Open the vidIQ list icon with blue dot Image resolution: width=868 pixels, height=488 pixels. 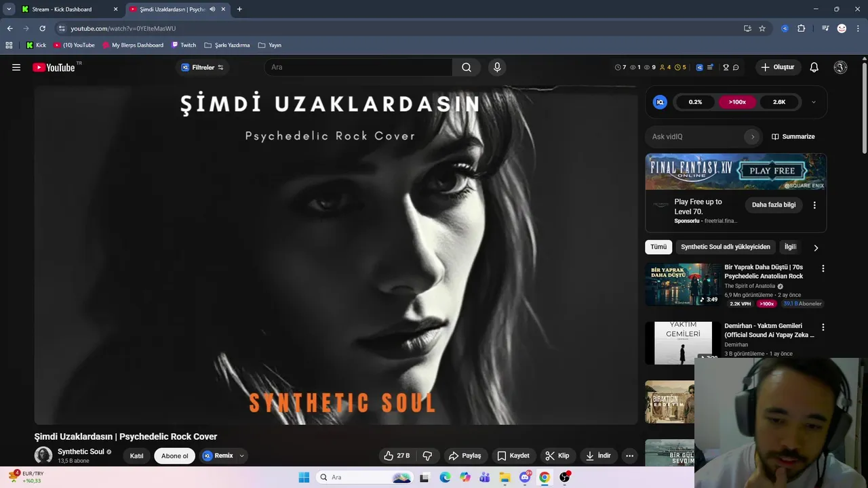click(x=710, y=67)
